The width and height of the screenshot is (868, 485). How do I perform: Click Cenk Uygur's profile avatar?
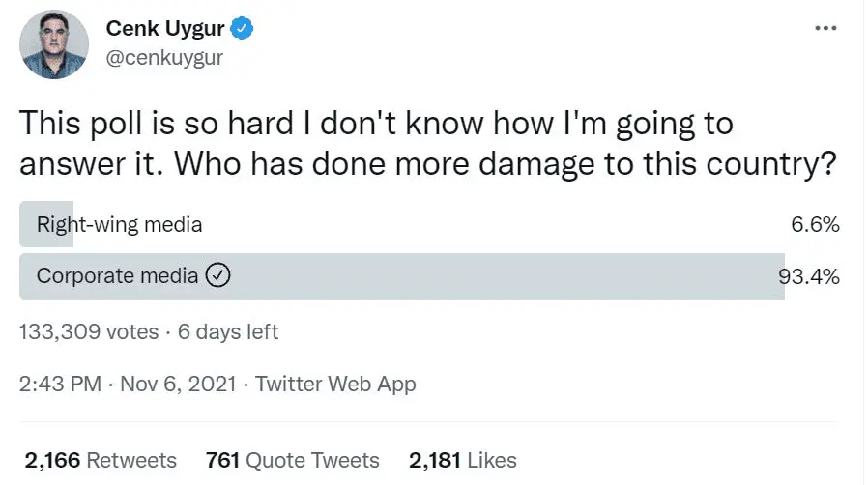(54, 44)
